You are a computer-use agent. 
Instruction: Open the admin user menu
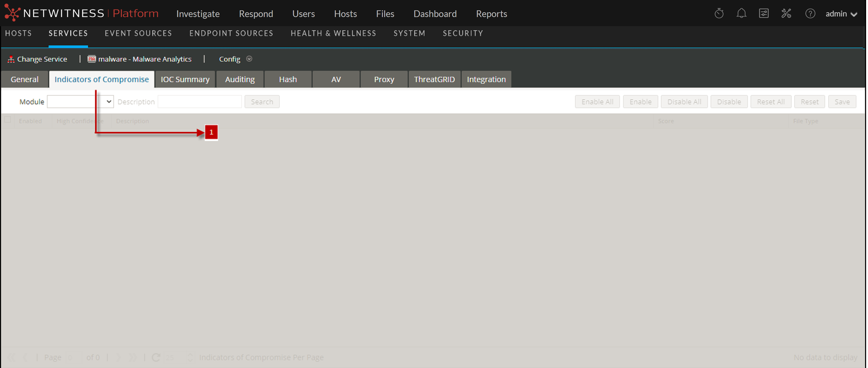pyautogui.click(x=841, y=14)
